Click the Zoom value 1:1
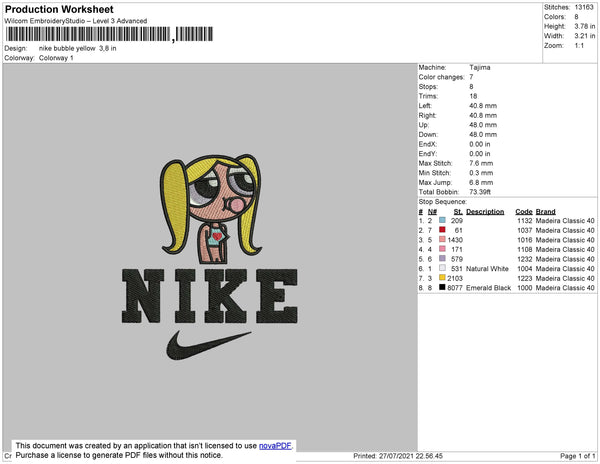The height and width of the screenshot is (464, 600). point(579,46)
